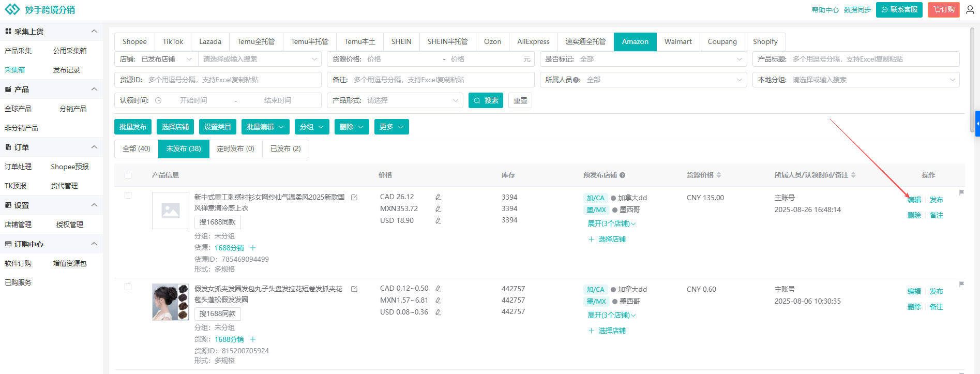
Task: Click the user profile icon
Action: [970, 10]
